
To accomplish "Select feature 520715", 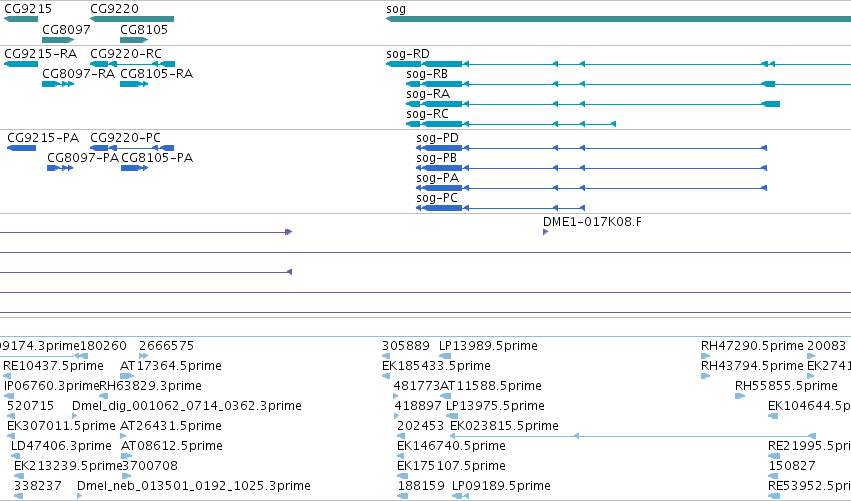I will 30,406.
